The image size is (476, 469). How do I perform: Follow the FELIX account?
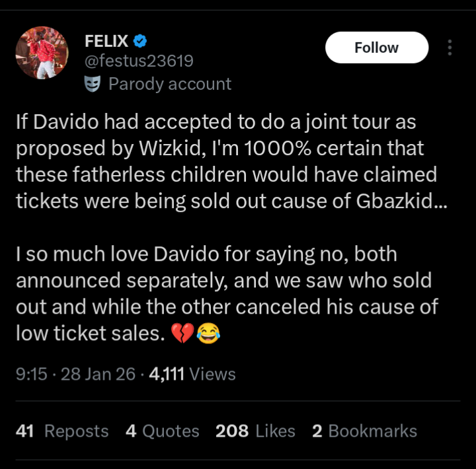(x=376, y=48)
